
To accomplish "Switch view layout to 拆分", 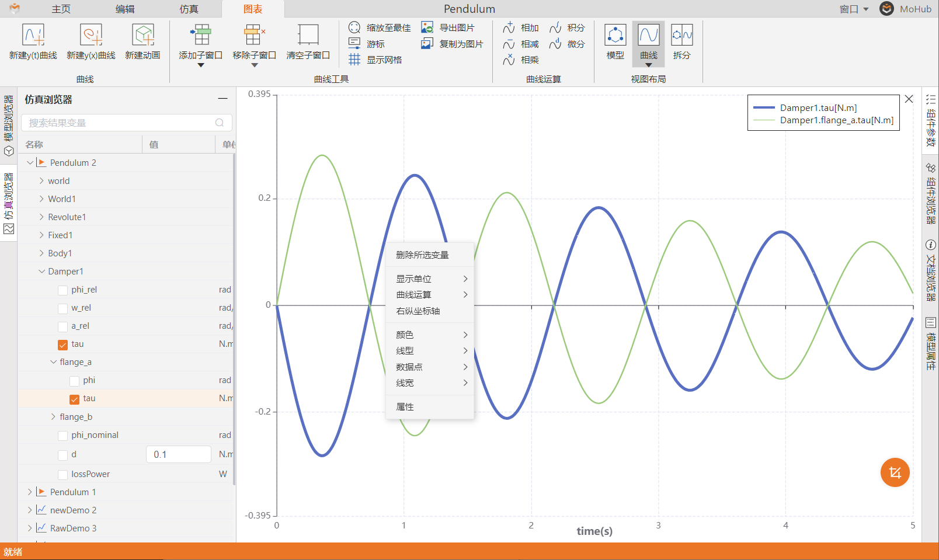I will 681,41.
